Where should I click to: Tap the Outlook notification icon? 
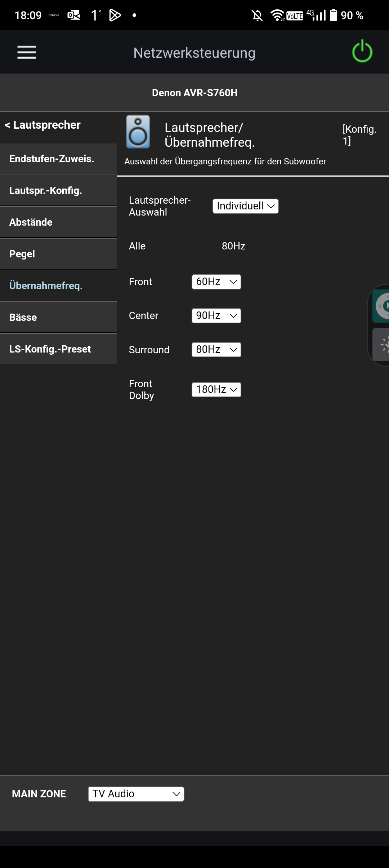point(74,15)
